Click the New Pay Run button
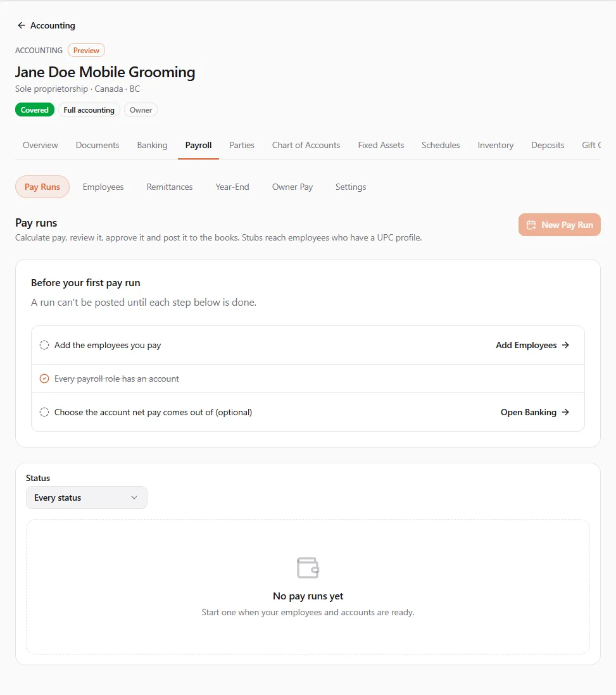The height and width of the screenshot is (695, 616). point(559,225)
